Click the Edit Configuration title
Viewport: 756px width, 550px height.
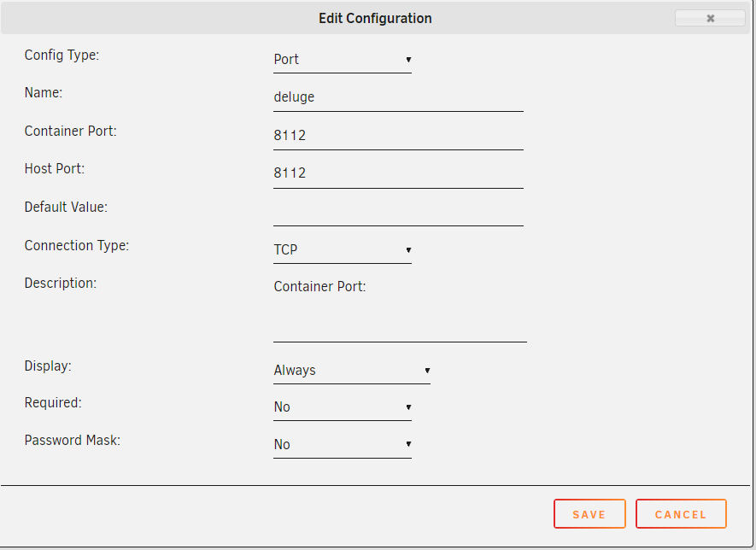(x=375, y=18)
